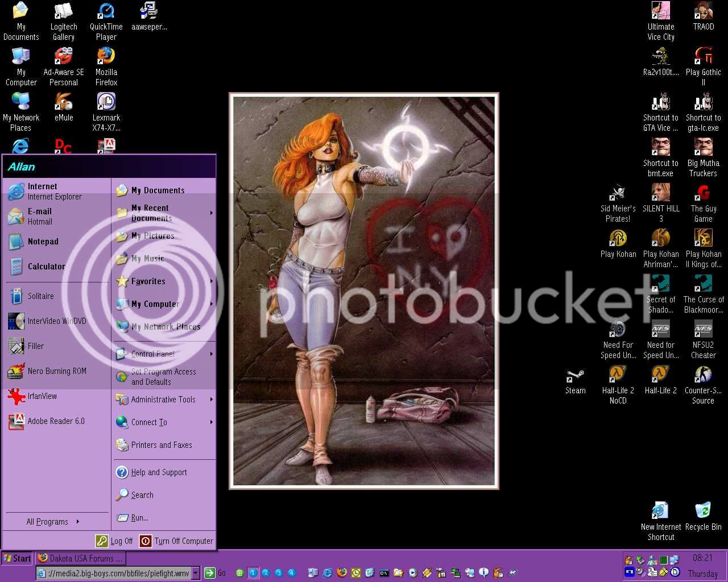Screen dimensions: 728x582
Task: Open Adobe Reader 6.0 from Start menu
Action: pyautogui.click(x=56, y=421)
